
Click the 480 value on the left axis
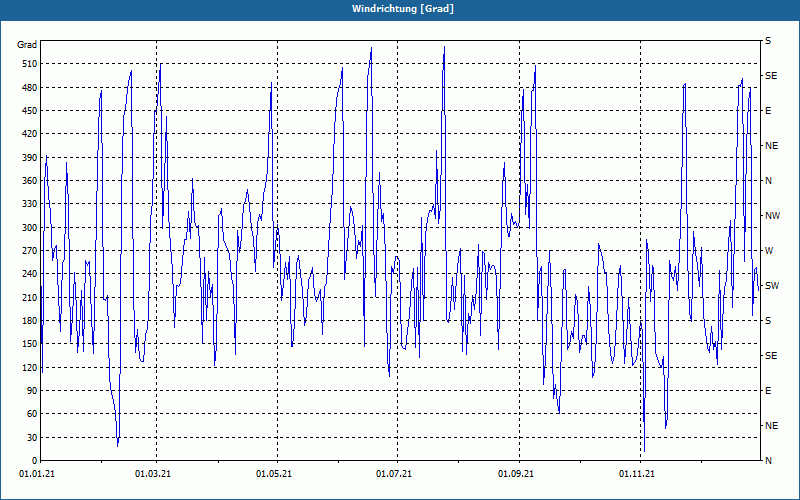pyautogui.click(x=30, y=87)
